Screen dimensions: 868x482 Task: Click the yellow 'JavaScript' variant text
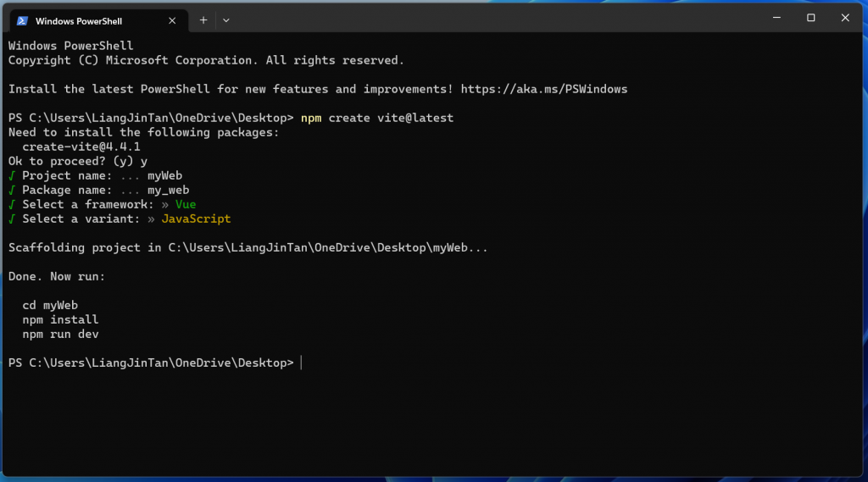[196, 219]
